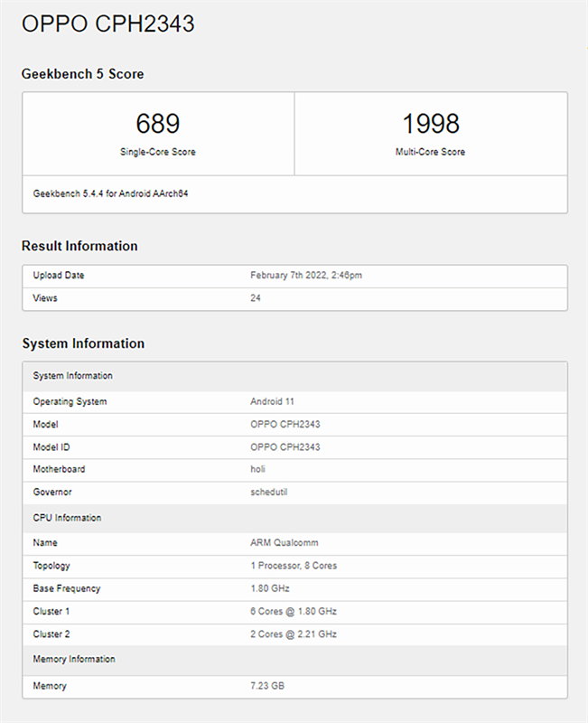
Task: Click the Upload Date row value
Action: tap(306, 276)
